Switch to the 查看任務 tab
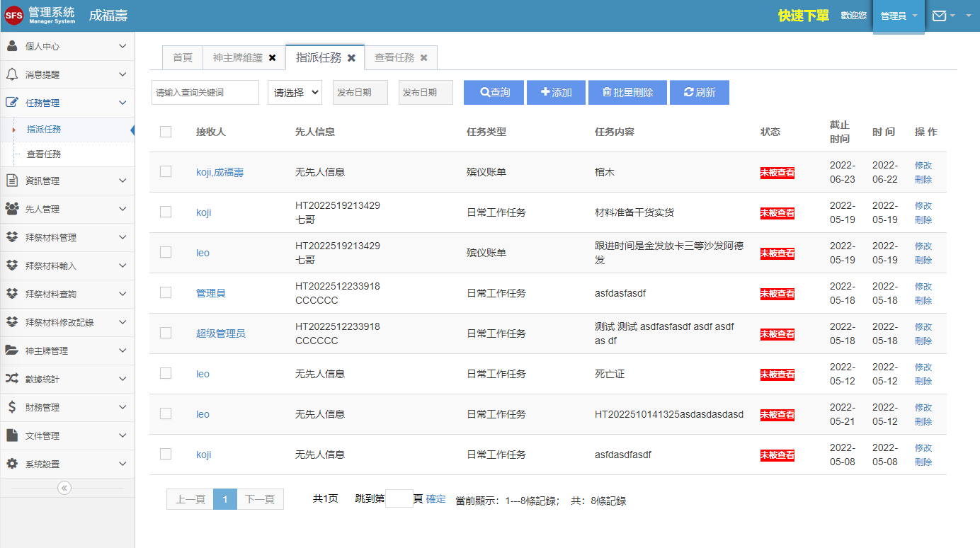Screen dimensions: 980x548 pos(394,58)
